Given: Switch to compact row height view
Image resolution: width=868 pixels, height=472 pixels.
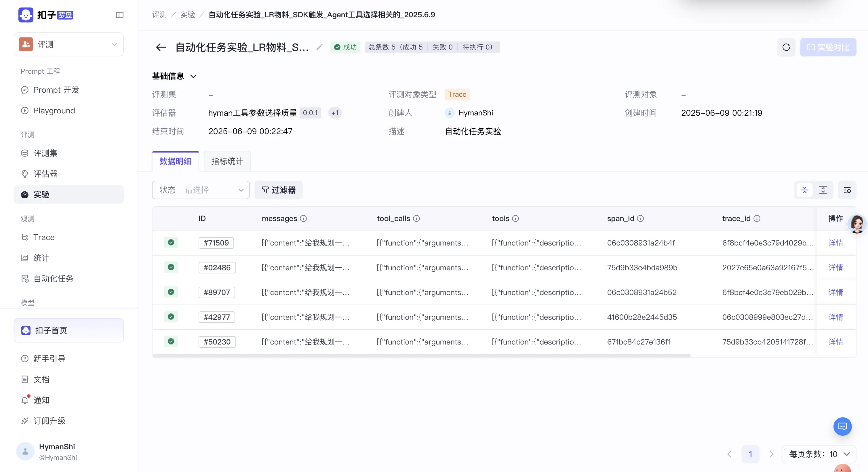Looking at the screenshot, I should click(805, 190).
